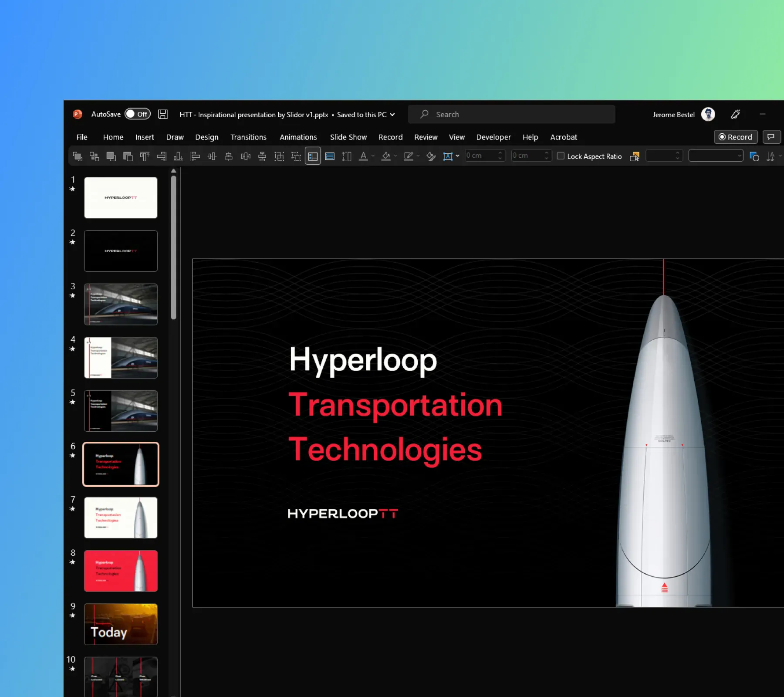Screen dimensions: 784x697
Task: Click the first 0 cm field's stepper arrows
Action: pyautogui.click(x=500, y=156)
